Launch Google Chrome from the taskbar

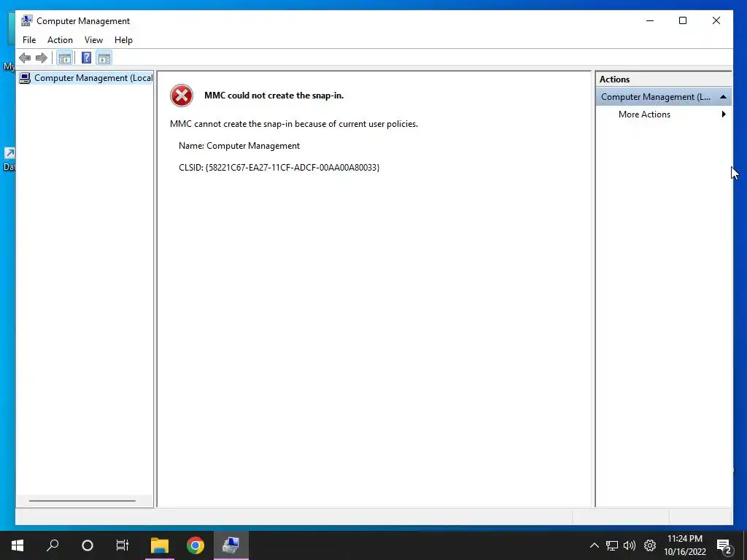(x=196, y=545)
